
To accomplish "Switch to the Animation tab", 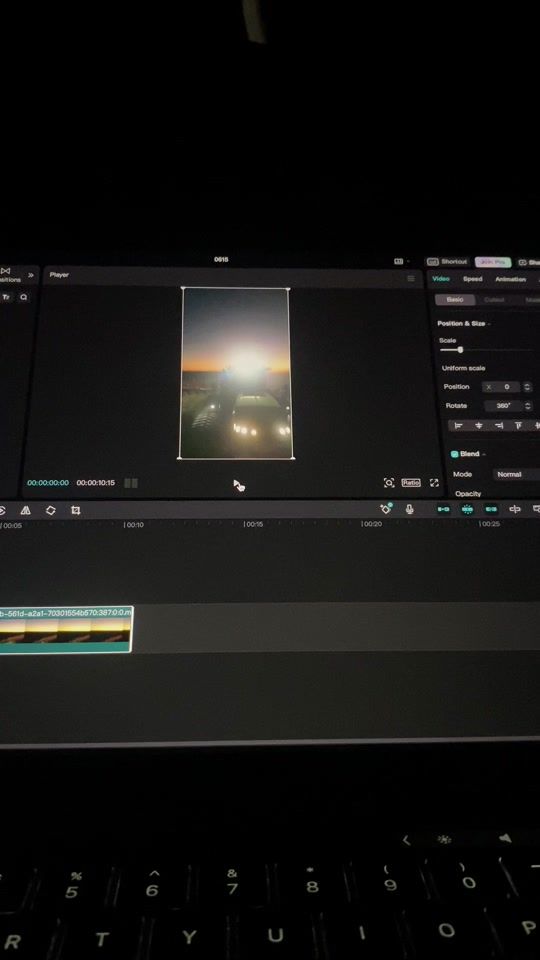I will coord(511,279).
